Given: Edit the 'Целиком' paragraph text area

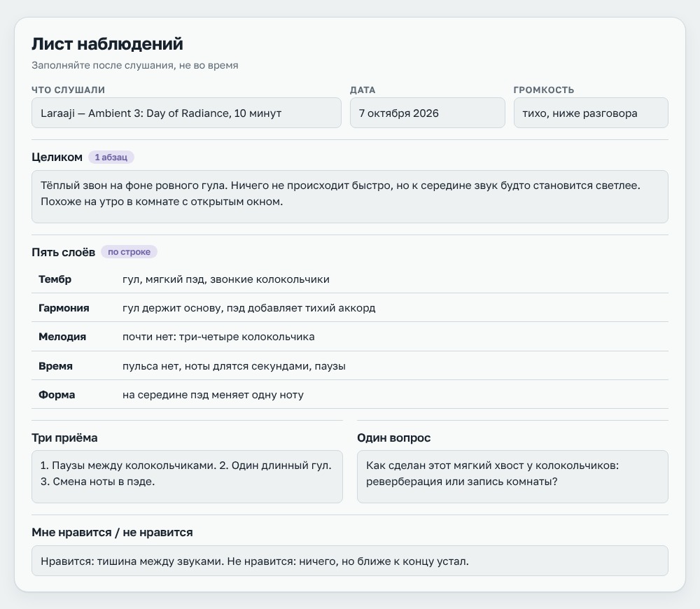Looking at the screenshot, I should pos(349,197).
